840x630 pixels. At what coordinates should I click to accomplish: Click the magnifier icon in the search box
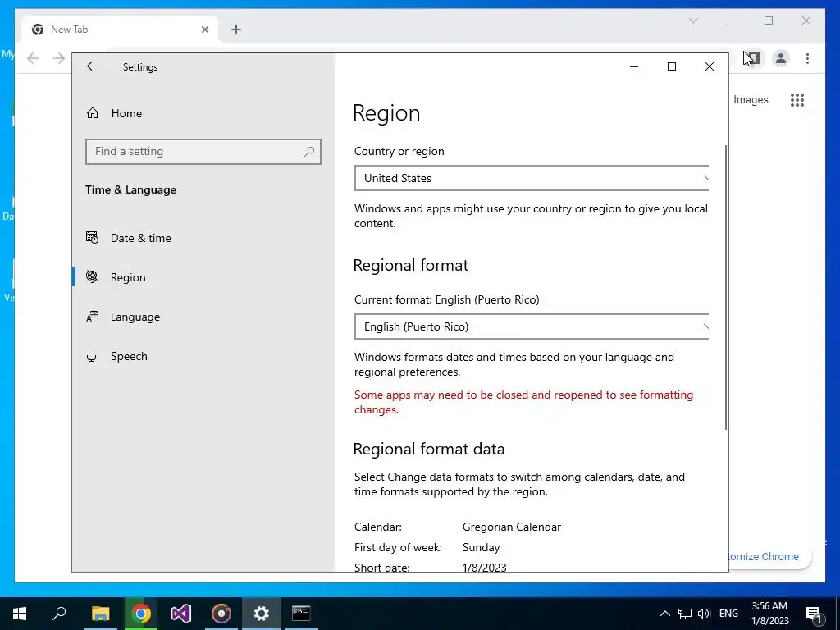(x=309, y=152)
